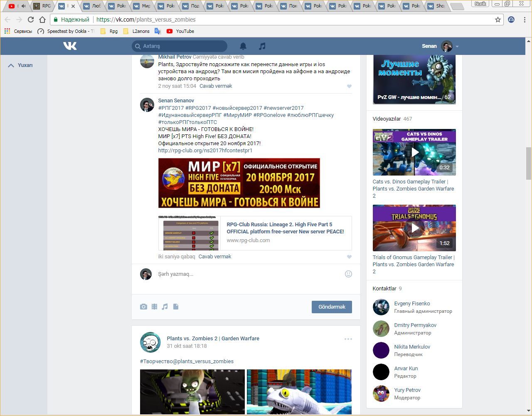Screen dimensions: 532x416
Task: Switch to the Мир tab
Action: tap(141, 6)
